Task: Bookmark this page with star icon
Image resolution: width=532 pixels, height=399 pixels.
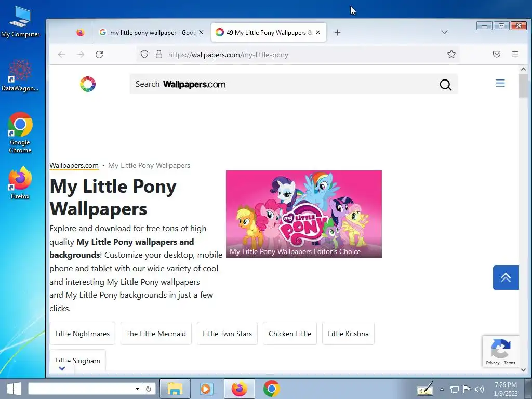Action: click(x=451, y=54)
